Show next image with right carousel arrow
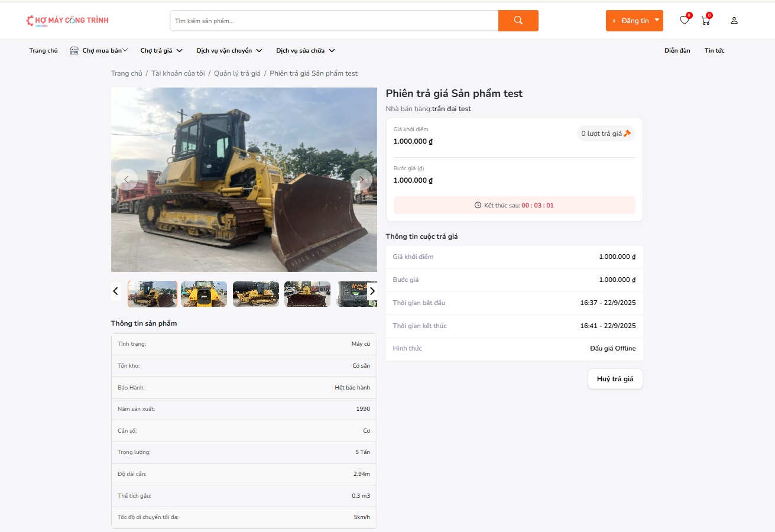The height and width of the screenshot is (532, 775). (361, 180)
